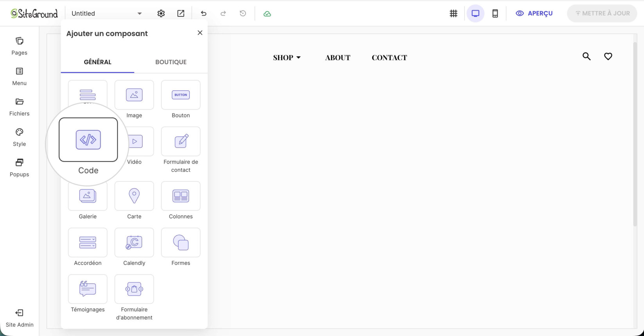This screenshot has width=644, height=336.
Task: Add a Formulaire de contact component
Action: [x=181, y=141]
